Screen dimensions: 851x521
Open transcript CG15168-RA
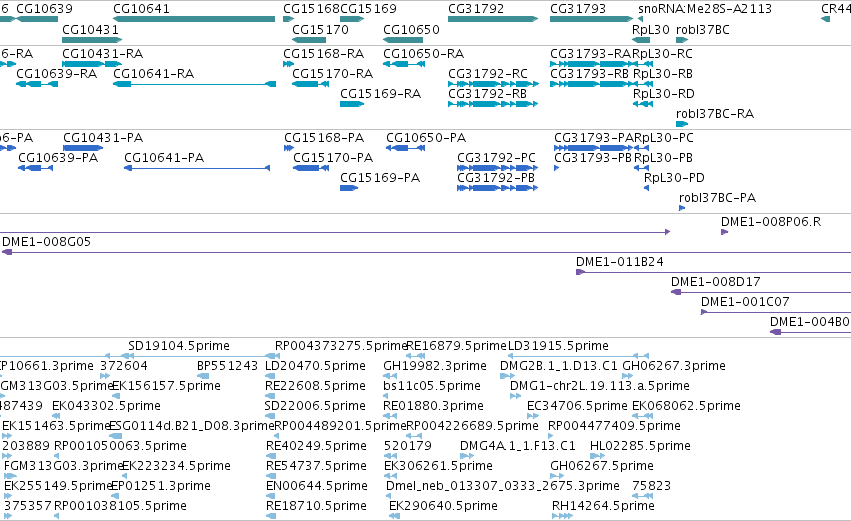323,54
